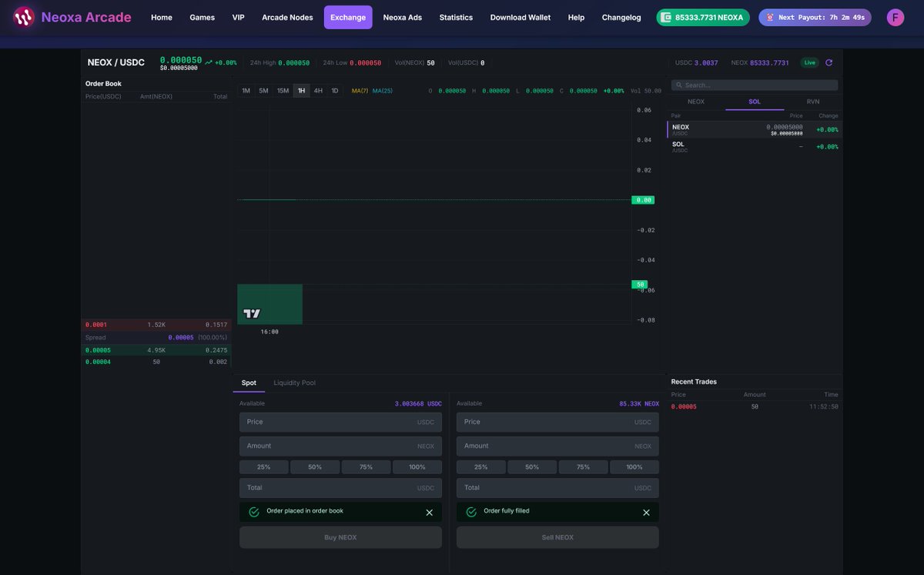Select the 1D chart interval

tap(335, 91)
